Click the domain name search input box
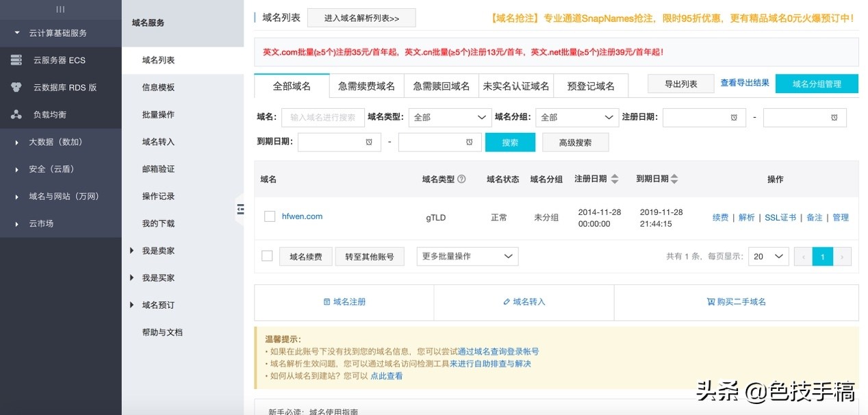 [322, 117]
